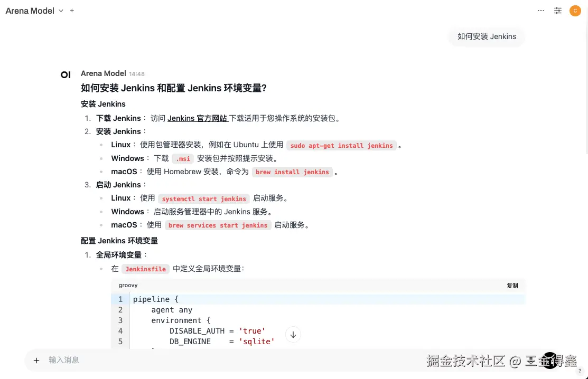Click brew services start jenkins code
The height and width of the screenshot is (379, 588).
218,225
